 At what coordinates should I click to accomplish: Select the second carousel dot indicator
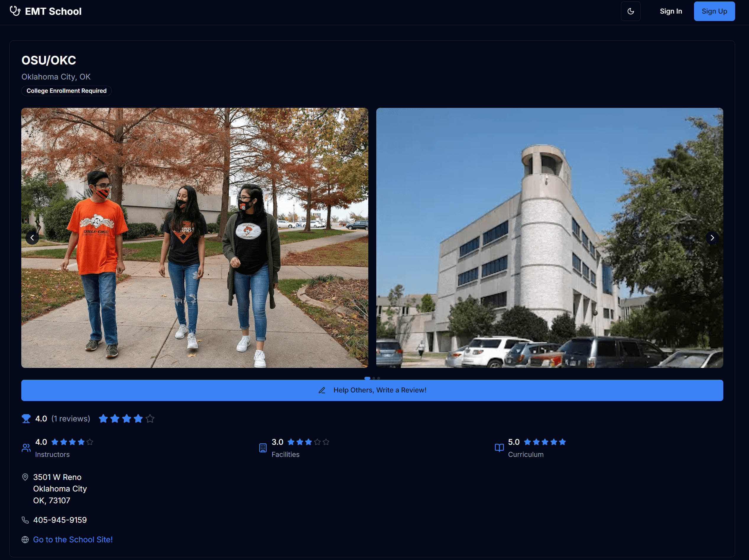[x=374, y=378]
